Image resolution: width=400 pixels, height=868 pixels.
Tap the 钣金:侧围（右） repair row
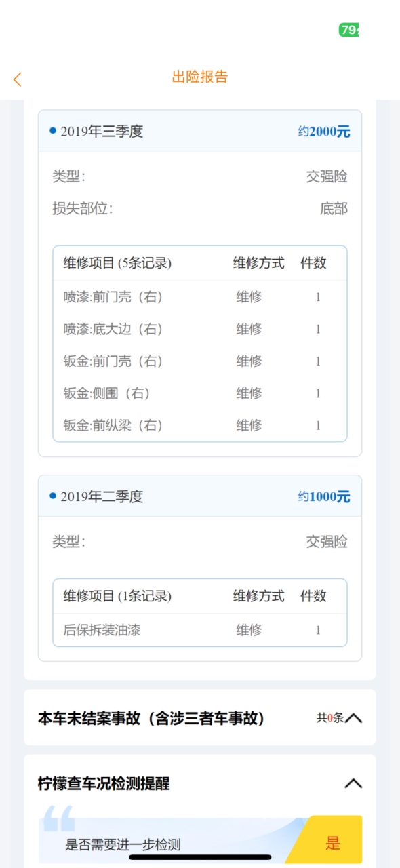coord(200,393)
